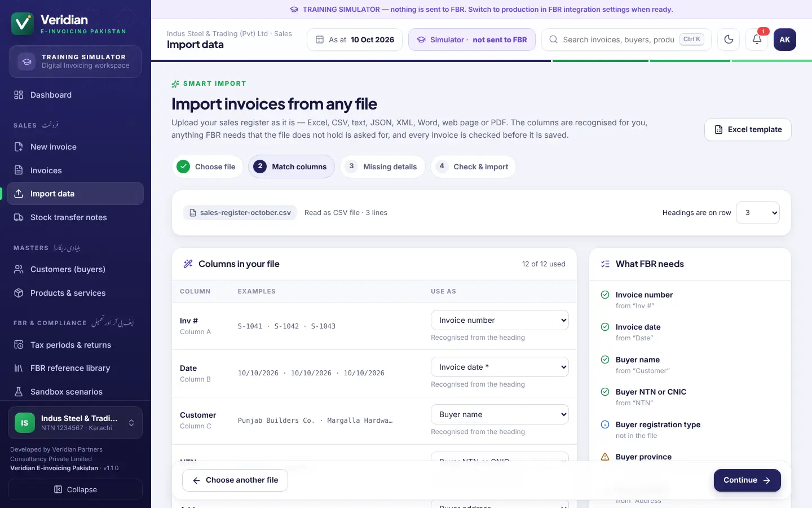Select the Match columns step
Viewport: 812px width, 508px height.
tap(292, 167)
